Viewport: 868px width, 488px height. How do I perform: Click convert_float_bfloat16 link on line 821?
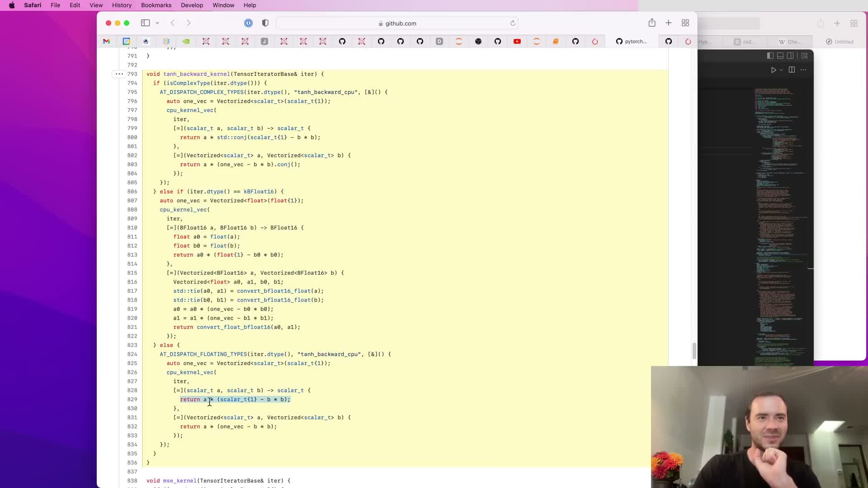tap(233, 327)
